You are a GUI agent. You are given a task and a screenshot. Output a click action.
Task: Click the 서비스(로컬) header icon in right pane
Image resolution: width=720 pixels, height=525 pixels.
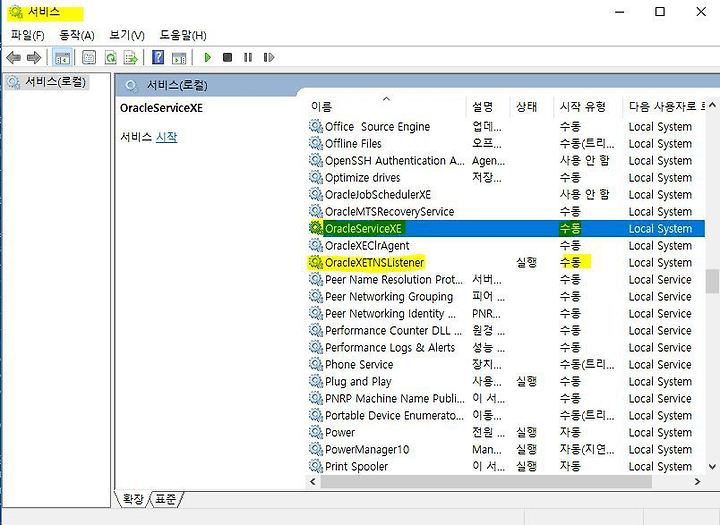[131, 85]
